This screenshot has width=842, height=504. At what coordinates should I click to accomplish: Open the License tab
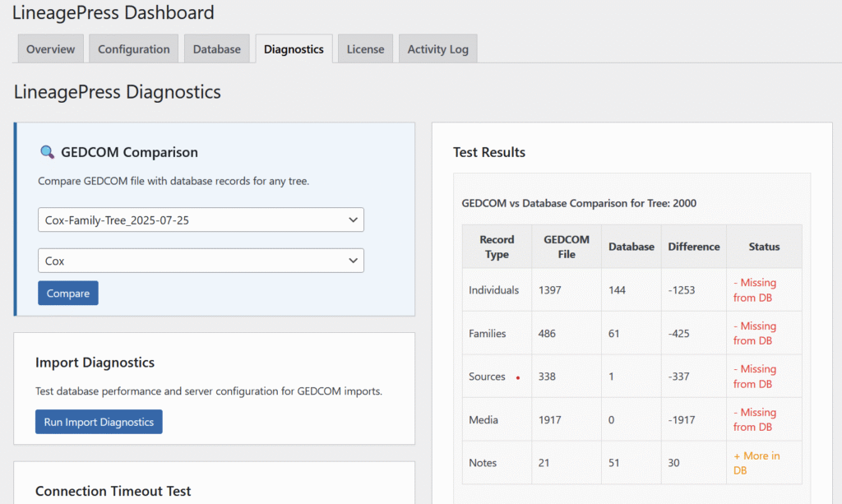tap(365, 49)
